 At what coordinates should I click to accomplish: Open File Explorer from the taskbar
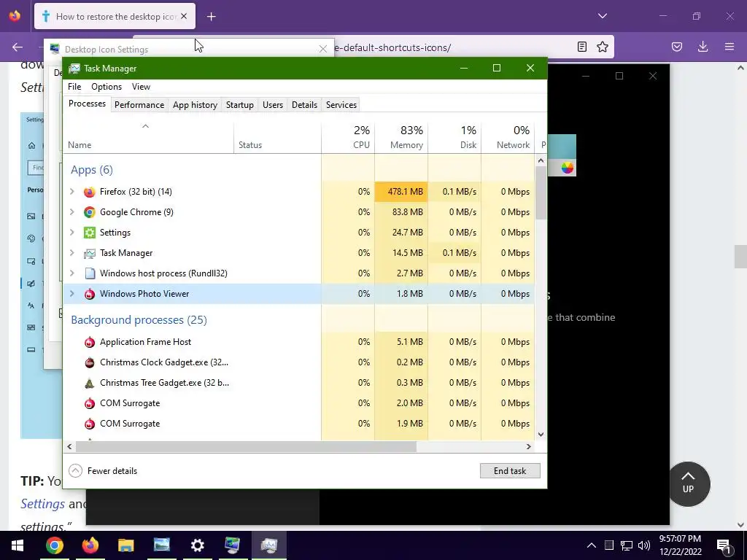(x=125, y=545)
